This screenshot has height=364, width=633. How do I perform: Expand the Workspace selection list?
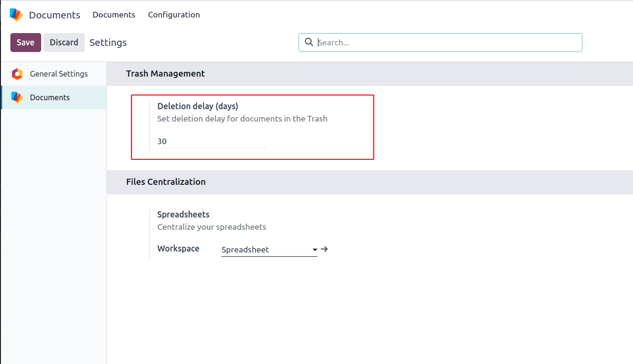point(315,250)
